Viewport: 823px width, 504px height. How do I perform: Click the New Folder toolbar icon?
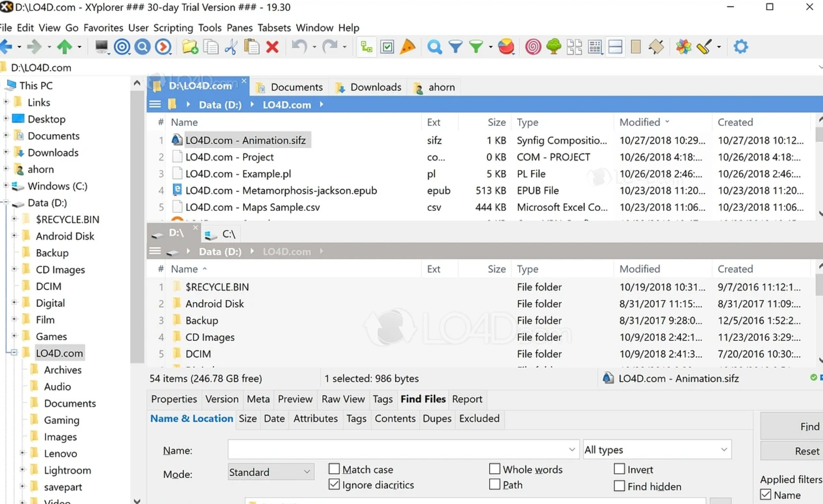pos(190,47)
